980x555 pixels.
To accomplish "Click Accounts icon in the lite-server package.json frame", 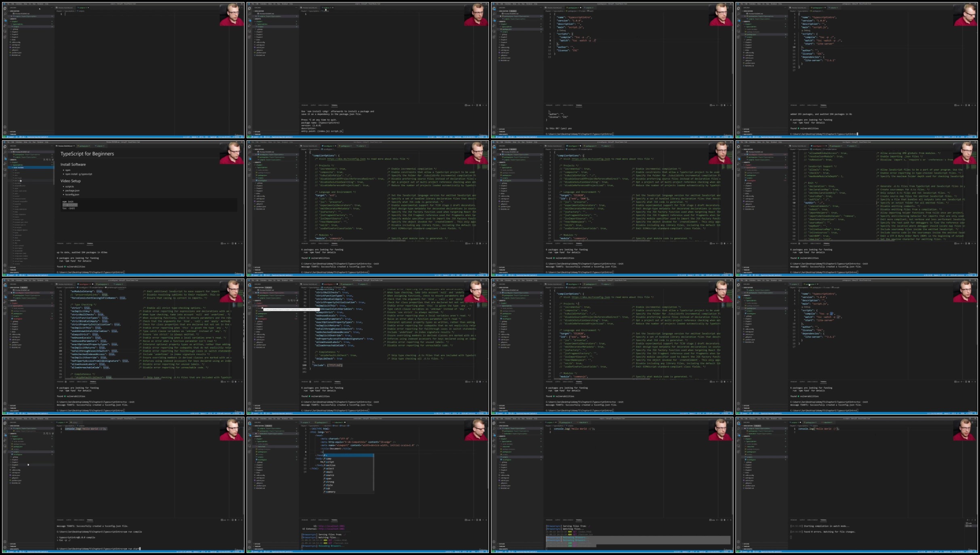I will tap(738, 127).
